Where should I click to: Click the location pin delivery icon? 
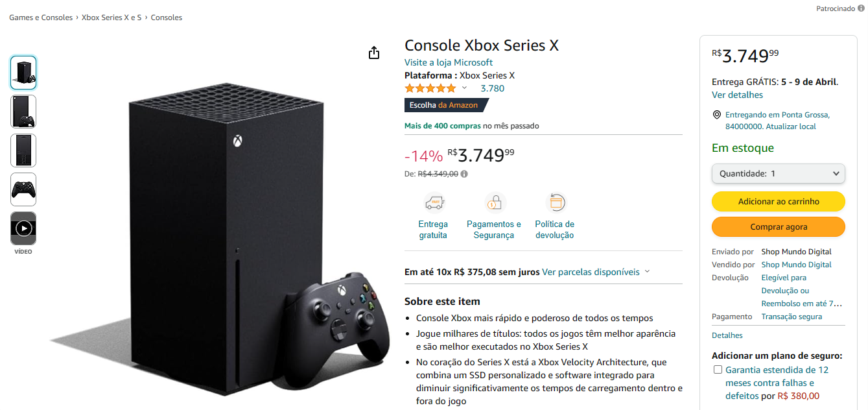coord(717,115)
